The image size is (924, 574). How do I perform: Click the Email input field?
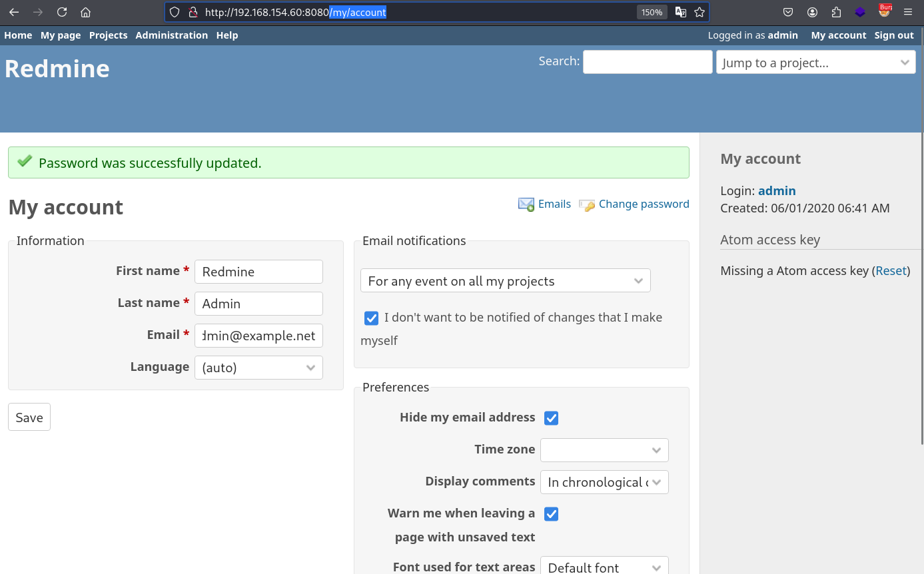258,336
